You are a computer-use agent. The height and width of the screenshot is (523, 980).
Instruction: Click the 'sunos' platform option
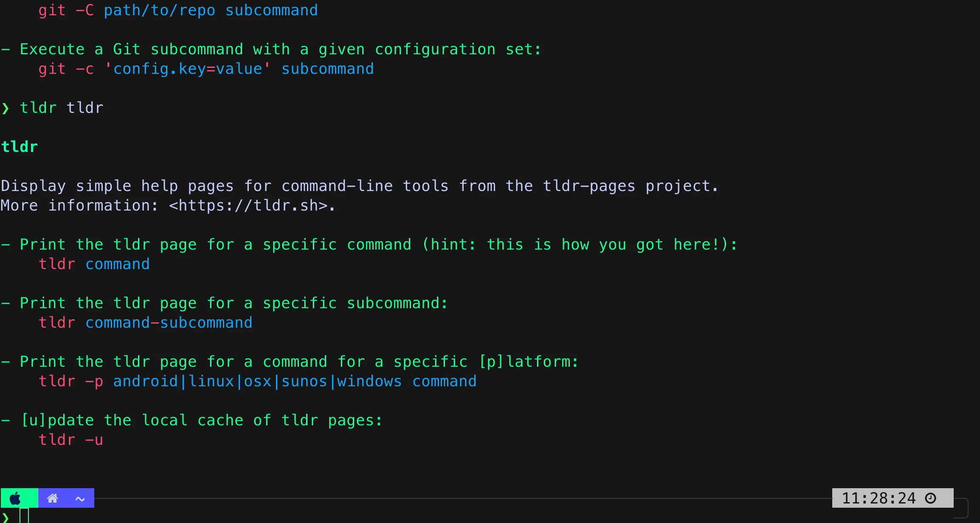point(304,381)
